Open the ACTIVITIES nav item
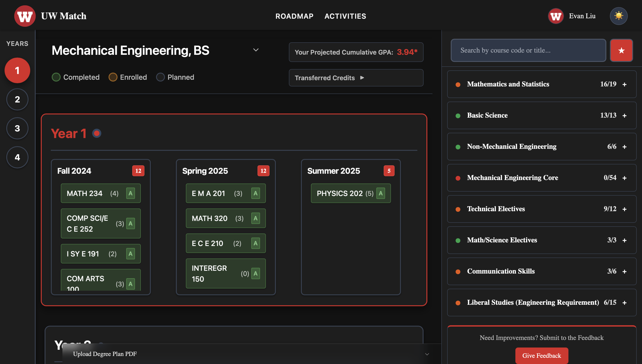The image size is (642, 364). (345, 16)
